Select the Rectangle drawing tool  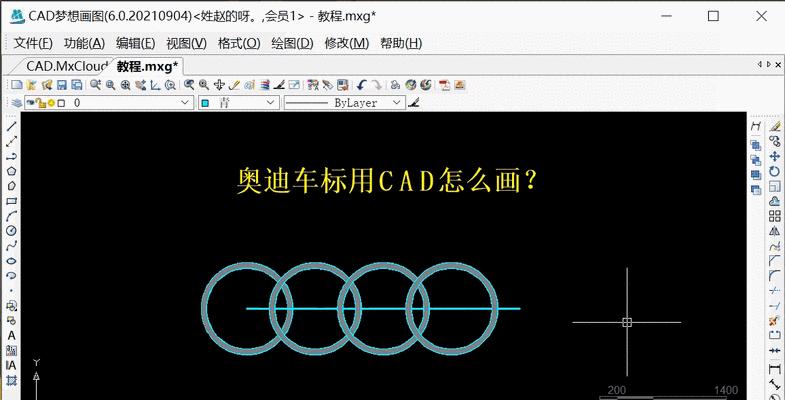(11, 201)
